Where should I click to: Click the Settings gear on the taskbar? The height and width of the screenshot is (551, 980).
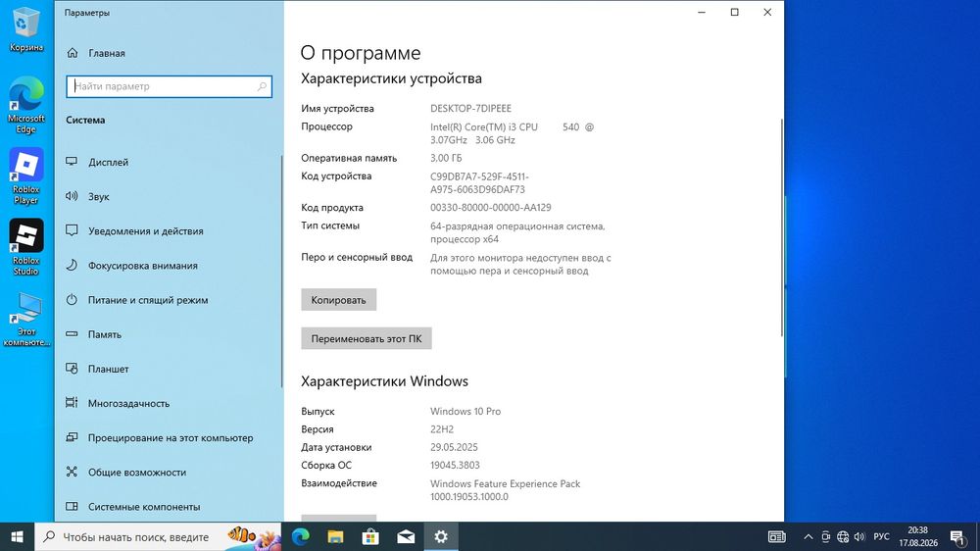coord(441,536)
